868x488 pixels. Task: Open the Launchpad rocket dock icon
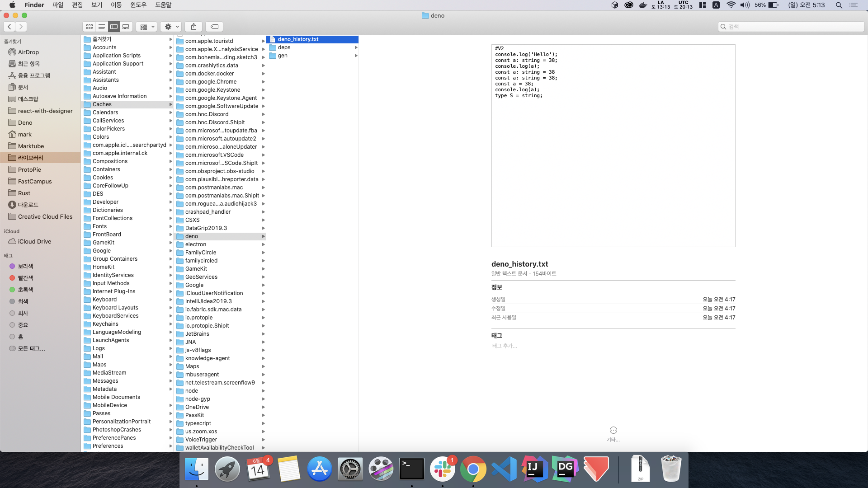pyautogui.click(x=227, y=469)
